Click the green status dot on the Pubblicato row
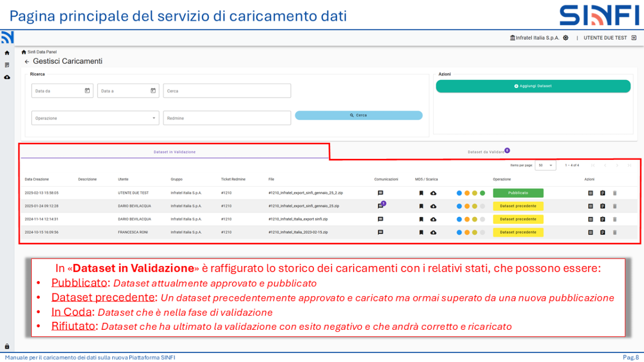The image size is (644, 362). tap(481, 193)
